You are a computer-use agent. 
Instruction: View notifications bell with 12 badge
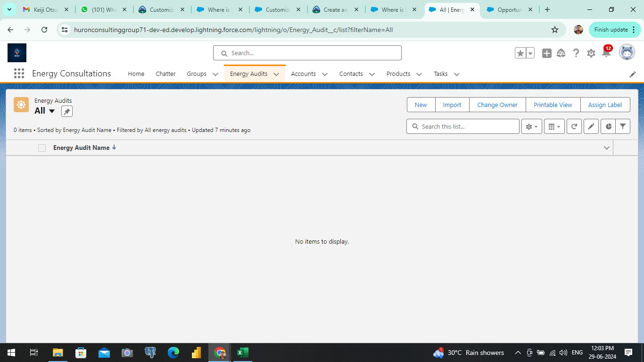pos(607,52)
